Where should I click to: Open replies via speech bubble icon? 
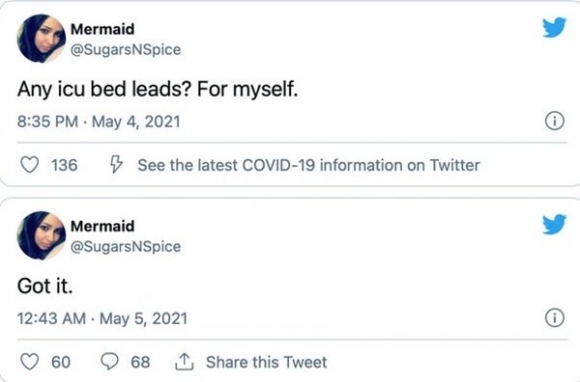click(109, 362)
